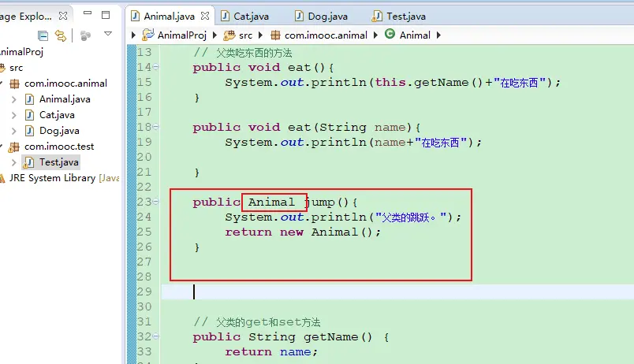
Task: Maximize the Package Explorer panel
Action: coord(106,15)
